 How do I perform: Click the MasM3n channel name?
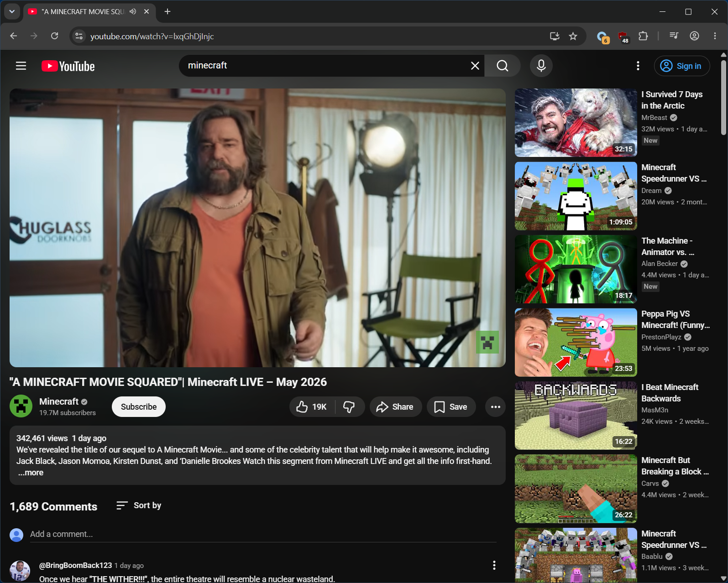tap(655, 410)
